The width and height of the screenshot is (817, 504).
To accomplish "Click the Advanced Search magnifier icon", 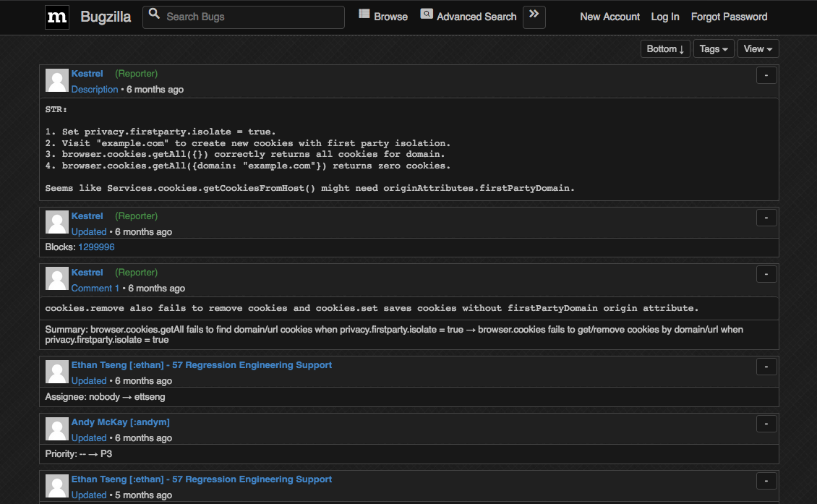I will coord(426,14).
